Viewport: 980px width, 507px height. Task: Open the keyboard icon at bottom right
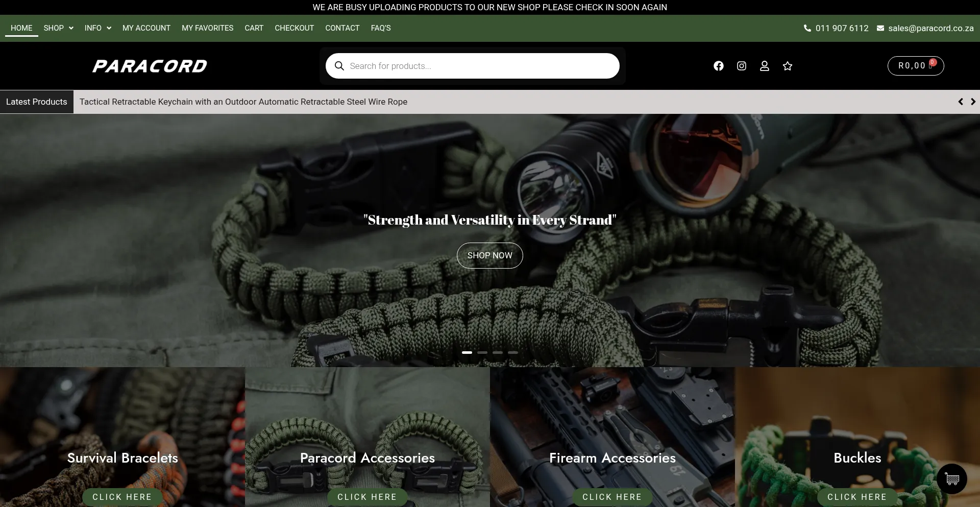(951, 479)
